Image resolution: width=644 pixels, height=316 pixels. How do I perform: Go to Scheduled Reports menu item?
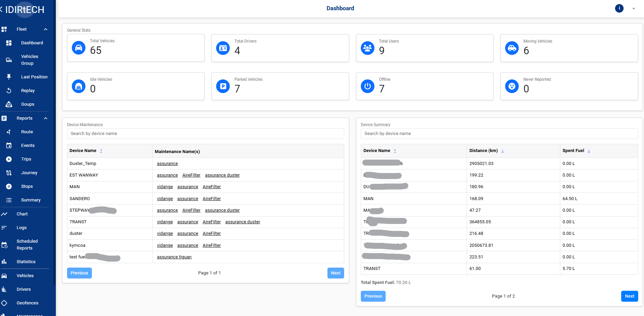27,245
